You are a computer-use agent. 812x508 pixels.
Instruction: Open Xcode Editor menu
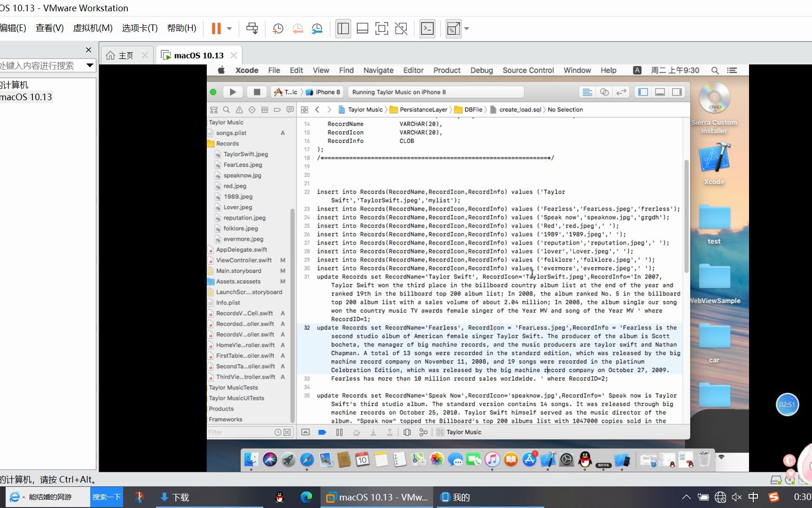point(413,70)
